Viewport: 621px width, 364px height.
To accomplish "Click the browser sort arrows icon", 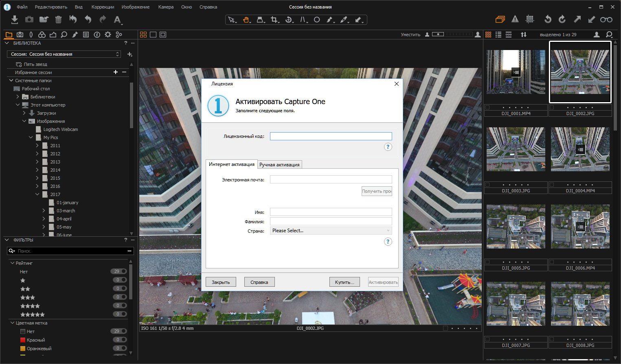I will (524, 35).
